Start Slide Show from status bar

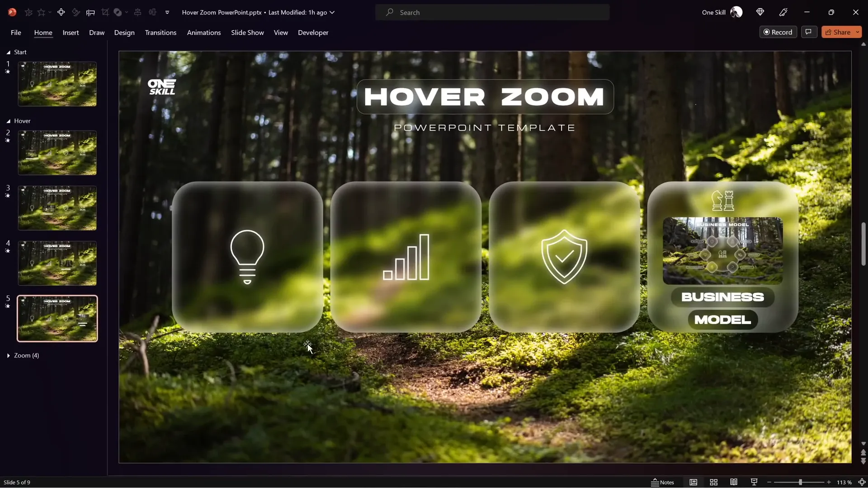pos(754,482)
